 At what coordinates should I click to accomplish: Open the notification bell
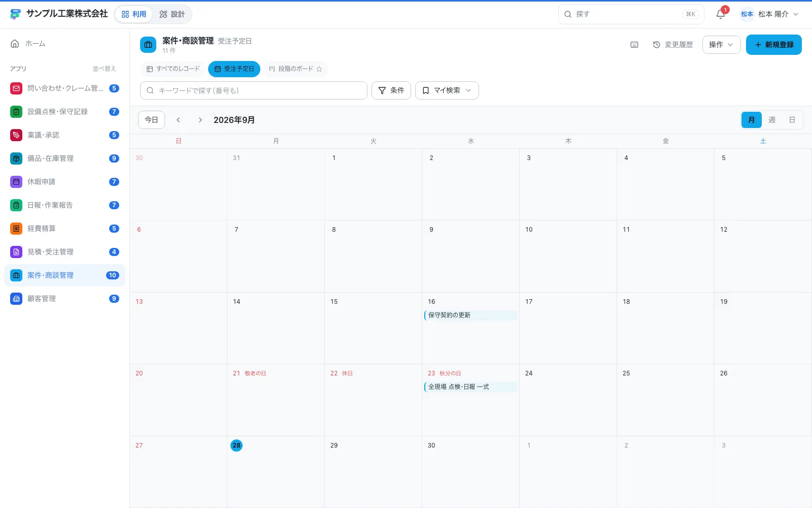(x=721, y=14)
